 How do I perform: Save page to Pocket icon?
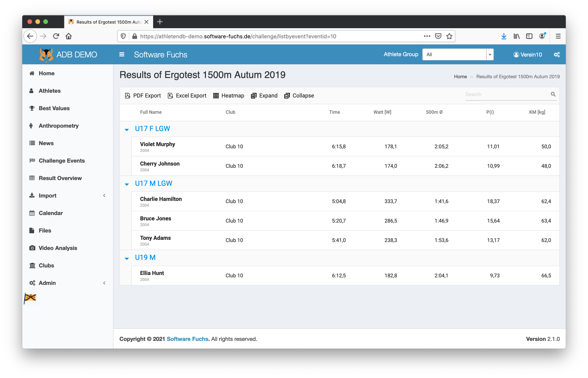pyautogui.click(x=438, y=36)
